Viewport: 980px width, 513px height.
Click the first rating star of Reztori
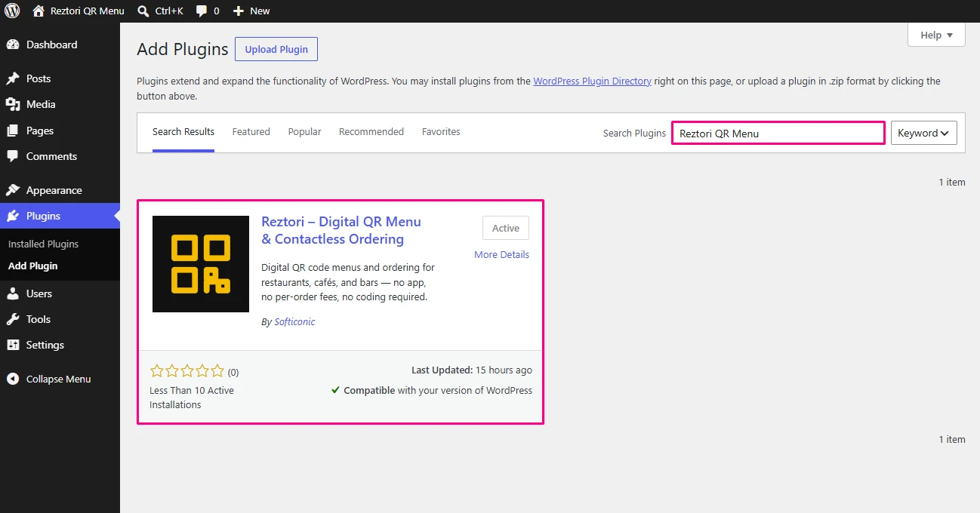(x=157, y=370)
